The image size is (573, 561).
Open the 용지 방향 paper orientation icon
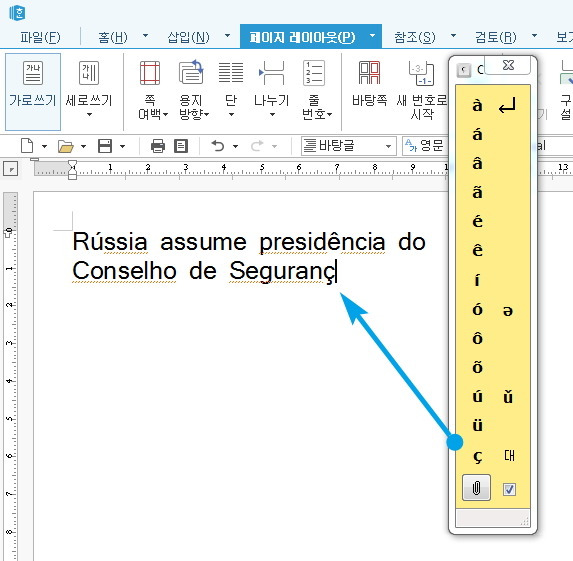pos(191,72)
